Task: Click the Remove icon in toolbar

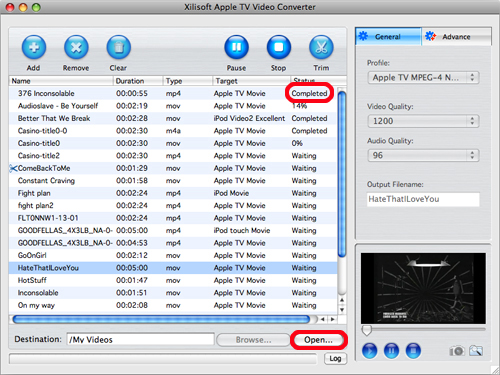Action: (76, 47)
